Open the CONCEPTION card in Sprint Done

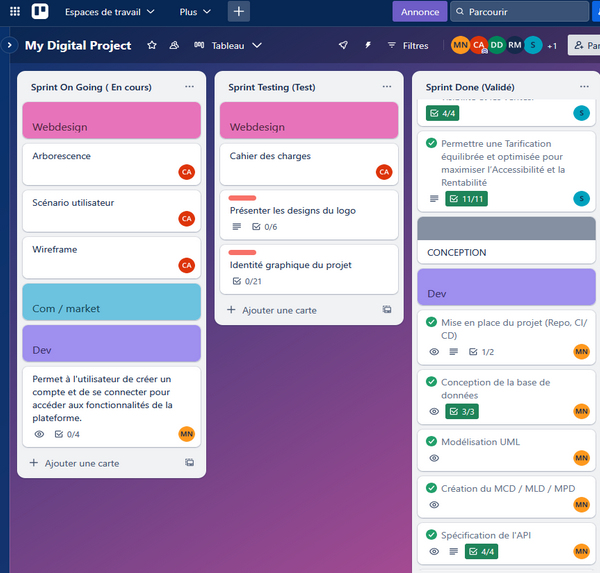(x=506, y=240)
